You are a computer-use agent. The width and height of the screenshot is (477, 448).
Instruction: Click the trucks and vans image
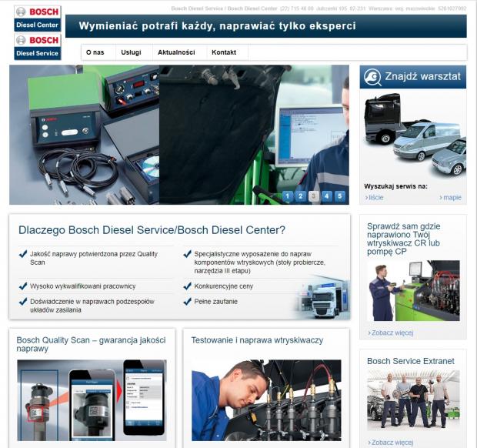415,135
